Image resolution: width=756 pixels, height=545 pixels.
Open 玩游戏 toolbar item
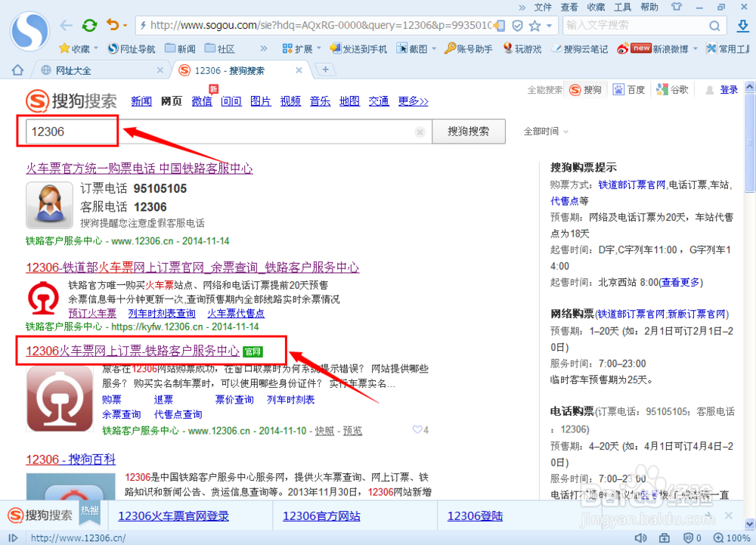point(522,48)
